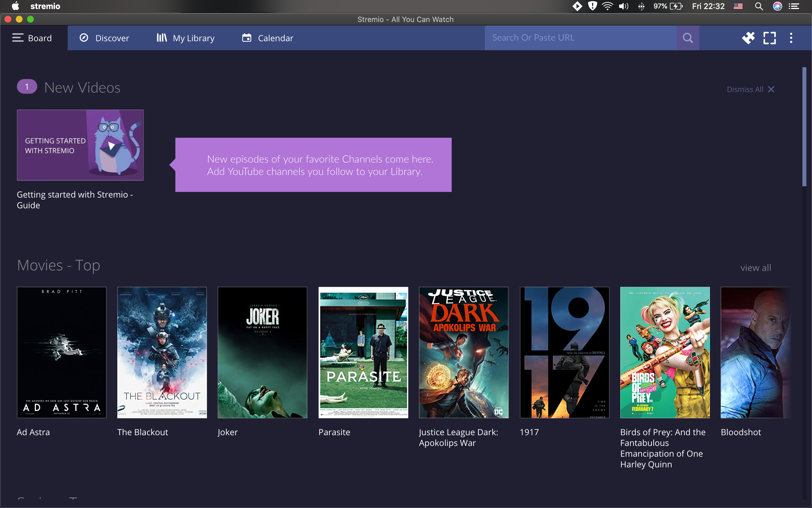This screenshot has height=508, width=812.
Task: Click the Fri 22:32 clock
Action: (x=708, y=6)
